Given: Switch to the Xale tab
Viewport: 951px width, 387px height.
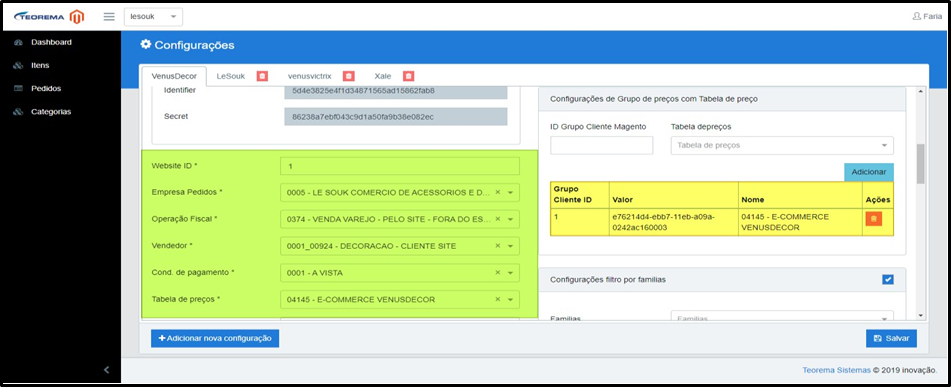Looking at the screenshot, I should 383,76.
